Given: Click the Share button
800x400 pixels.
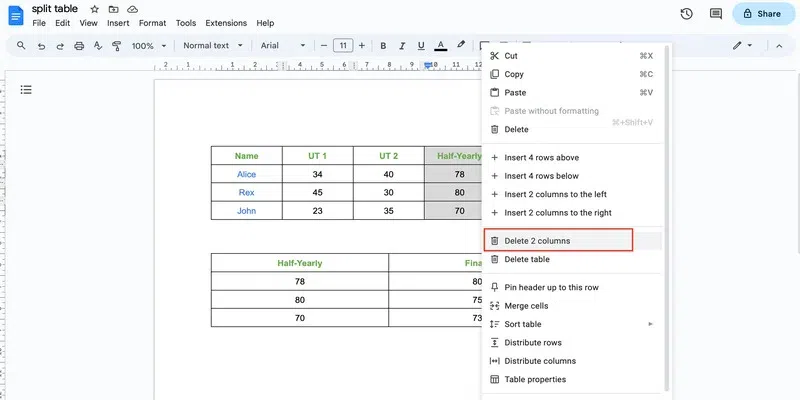Looking at the screenshot, I should click(763, 14).
